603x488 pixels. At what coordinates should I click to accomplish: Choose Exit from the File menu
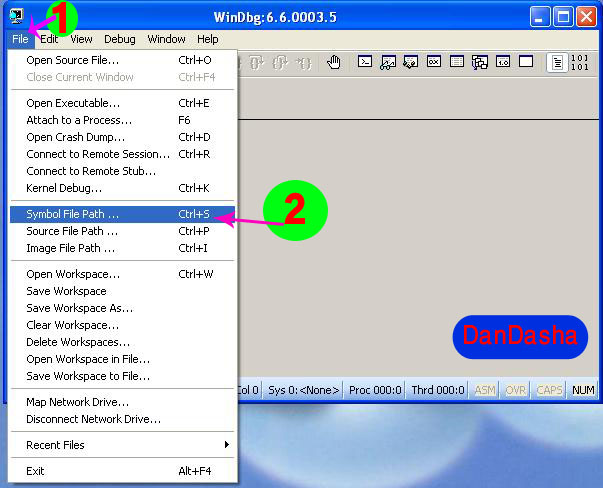click(x=122, y=471)
